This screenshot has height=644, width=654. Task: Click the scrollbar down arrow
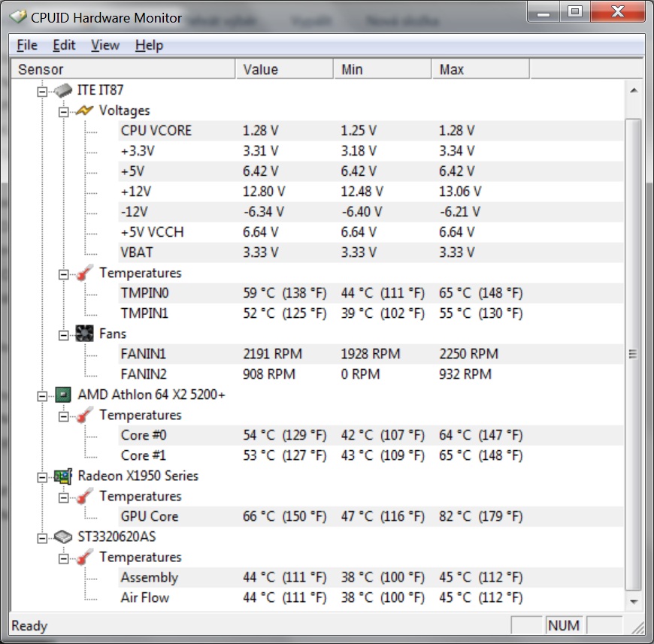(634, 601)
